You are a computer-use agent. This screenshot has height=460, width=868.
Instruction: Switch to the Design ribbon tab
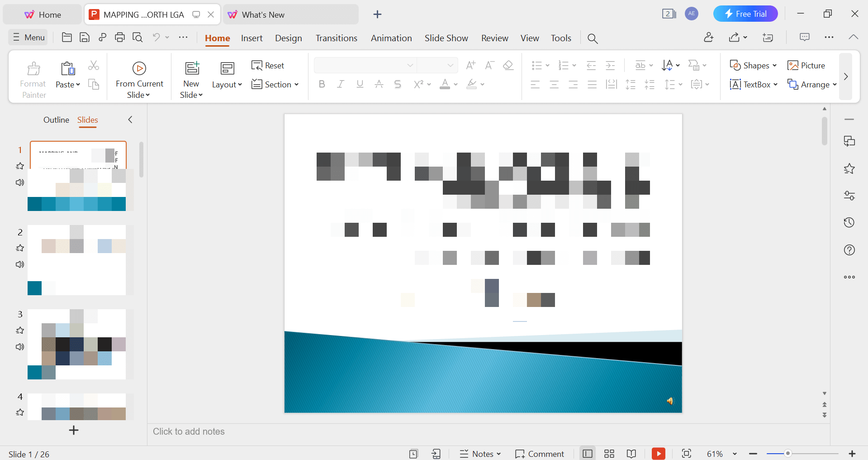tap(288, 38)
